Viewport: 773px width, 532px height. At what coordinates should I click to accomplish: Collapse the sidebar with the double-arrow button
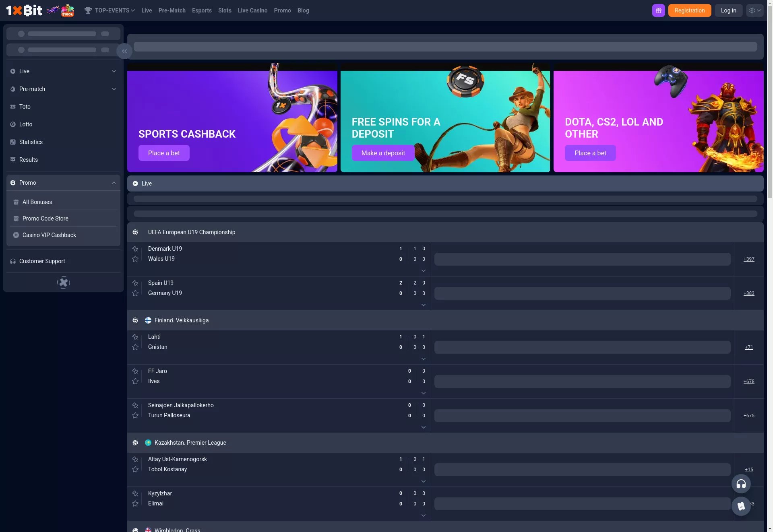coord(124,51)
